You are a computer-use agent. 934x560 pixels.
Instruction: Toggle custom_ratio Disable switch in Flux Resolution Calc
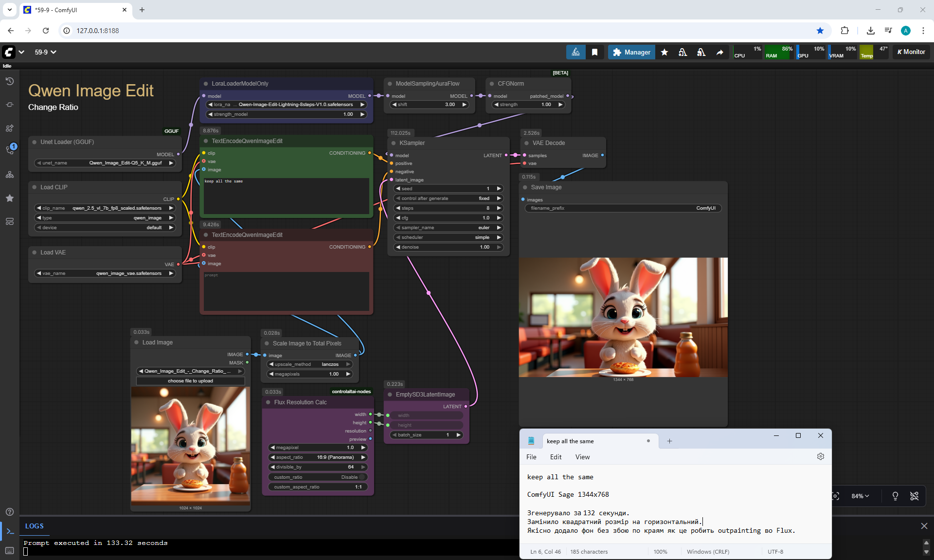(318, 477)
